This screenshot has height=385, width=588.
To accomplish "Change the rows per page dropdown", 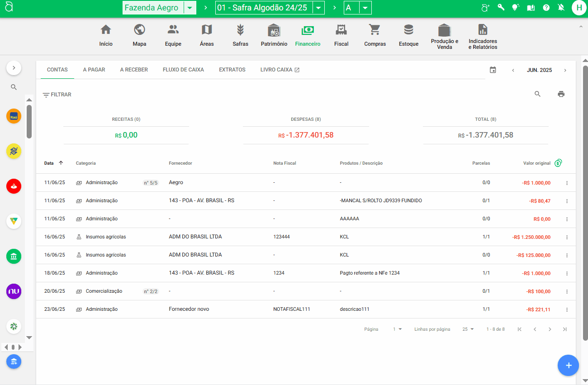I will tap(468, 329).
